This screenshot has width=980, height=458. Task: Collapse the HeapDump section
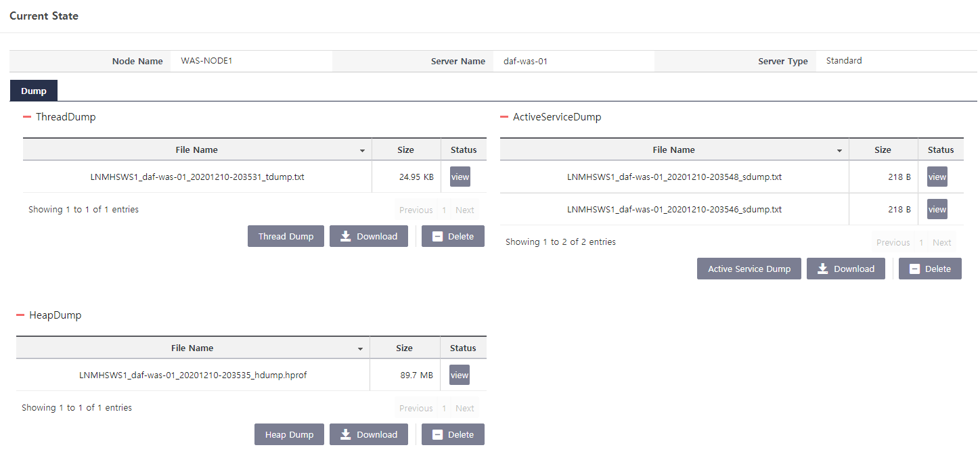[21, 315]
